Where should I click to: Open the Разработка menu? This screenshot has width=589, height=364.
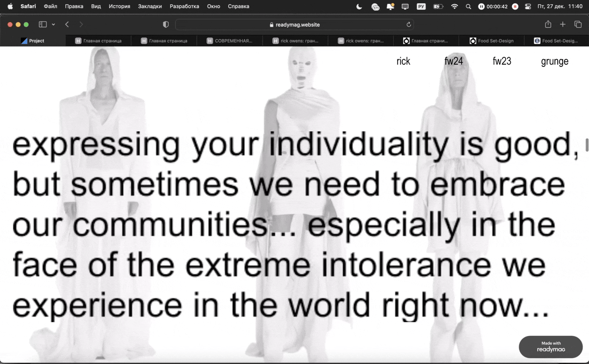coord(184,6)
